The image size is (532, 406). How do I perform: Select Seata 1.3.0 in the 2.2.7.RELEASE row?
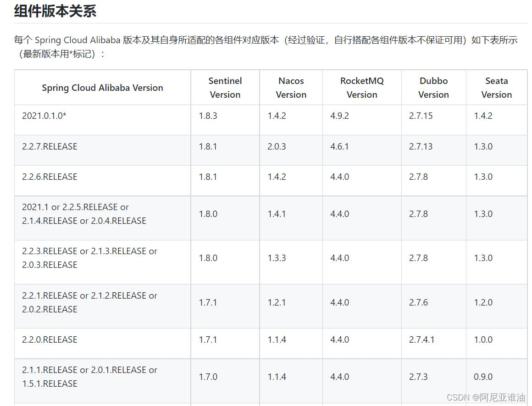(x=483, y=146)
